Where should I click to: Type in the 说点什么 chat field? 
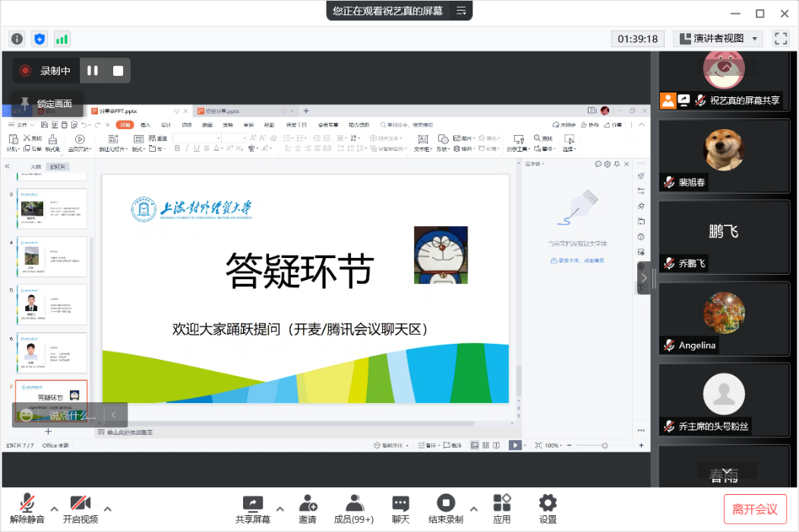pyautogui.click(x=72, y=415)
